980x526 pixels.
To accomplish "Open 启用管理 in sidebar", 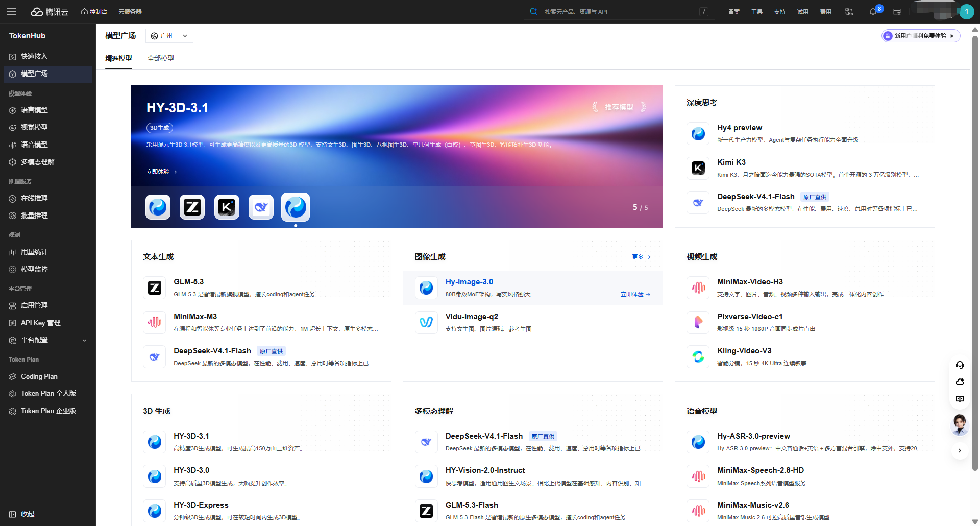I will [48, 305].
